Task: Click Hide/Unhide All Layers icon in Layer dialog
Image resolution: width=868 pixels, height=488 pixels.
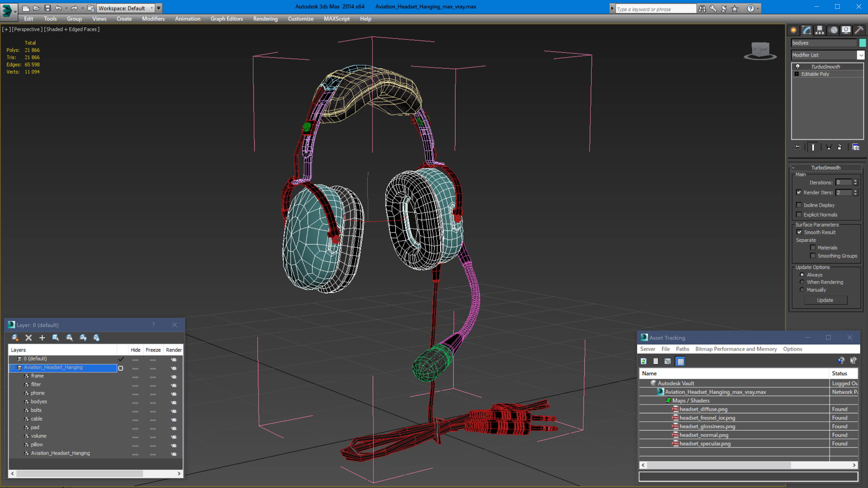Action: (83, 337)
